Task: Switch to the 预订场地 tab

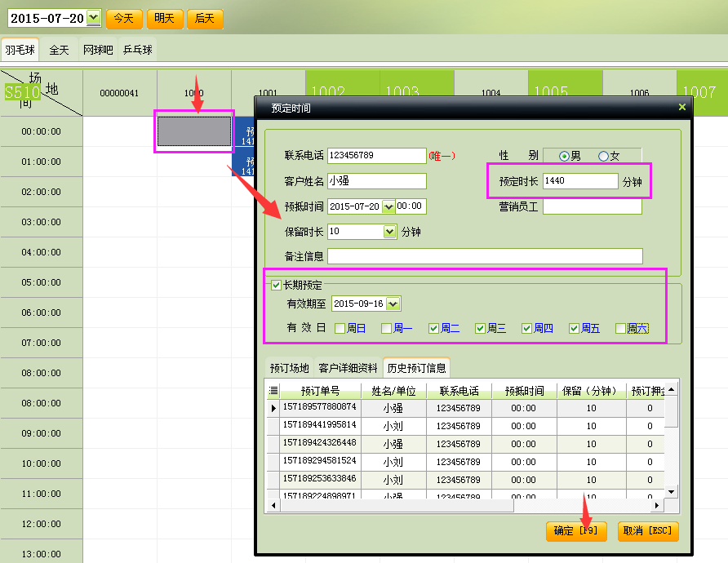Action: tap(290, 368)
